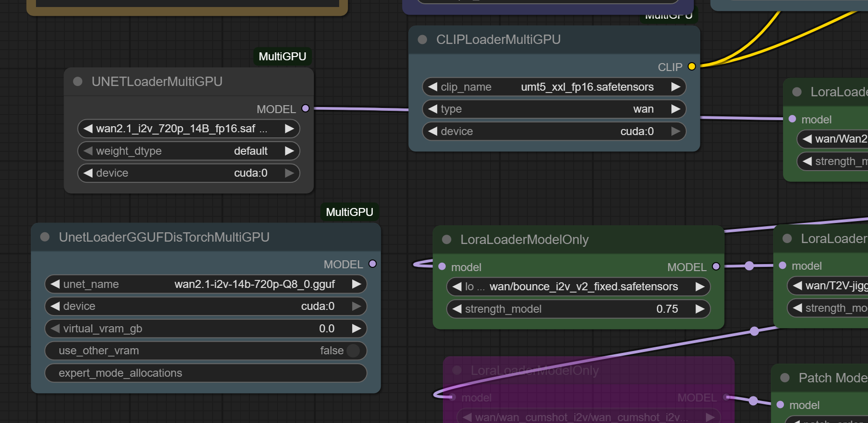This screenshot has height=423, width=868.
Task: Select the CLIPLoaderMultiGPU node title
Action: [498, 39]
